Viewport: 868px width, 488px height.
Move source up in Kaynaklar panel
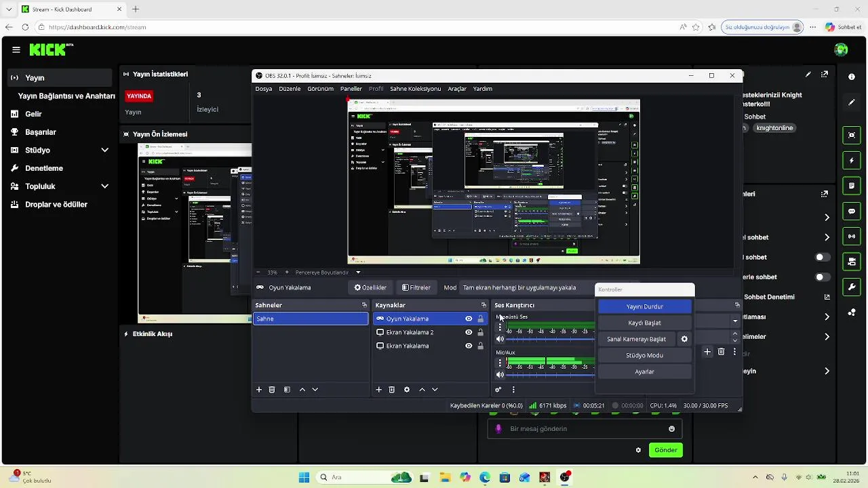[x=422, y=390]
